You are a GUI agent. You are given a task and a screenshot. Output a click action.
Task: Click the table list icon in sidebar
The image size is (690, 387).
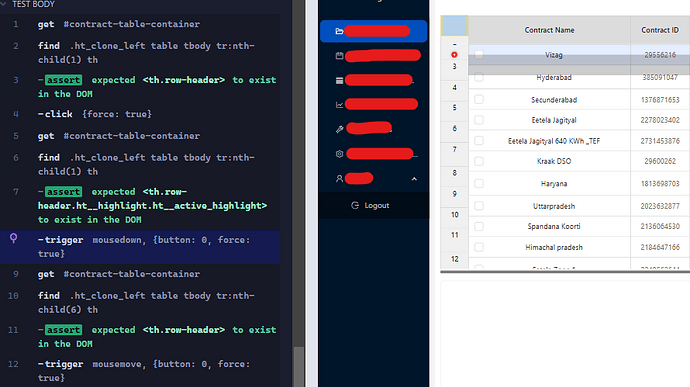[339, 81]
